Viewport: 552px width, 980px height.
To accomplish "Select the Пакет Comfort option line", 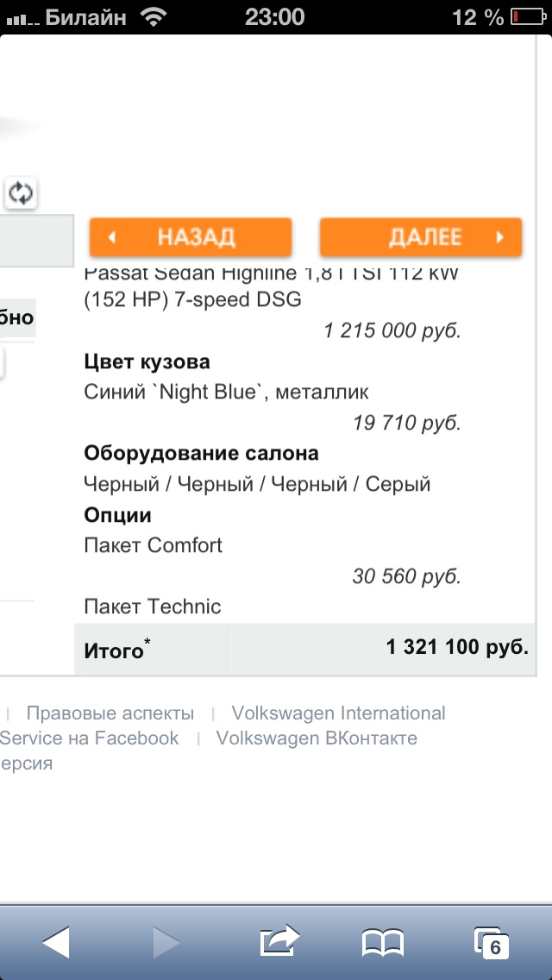I will [x=154, y=545].
